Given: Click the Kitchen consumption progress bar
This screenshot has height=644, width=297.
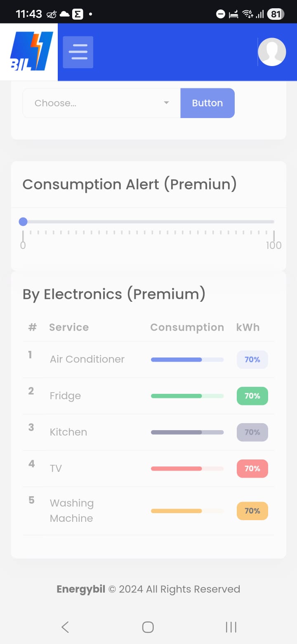Looking at the screenshot, I should pyautogui.click(x=187, y=432).
